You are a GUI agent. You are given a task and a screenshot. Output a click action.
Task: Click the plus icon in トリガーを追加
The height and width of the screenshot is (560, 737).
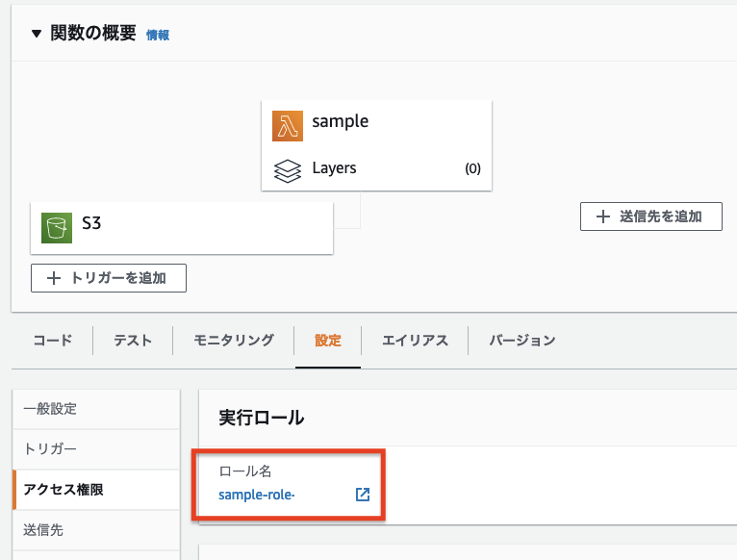[54, 278]
